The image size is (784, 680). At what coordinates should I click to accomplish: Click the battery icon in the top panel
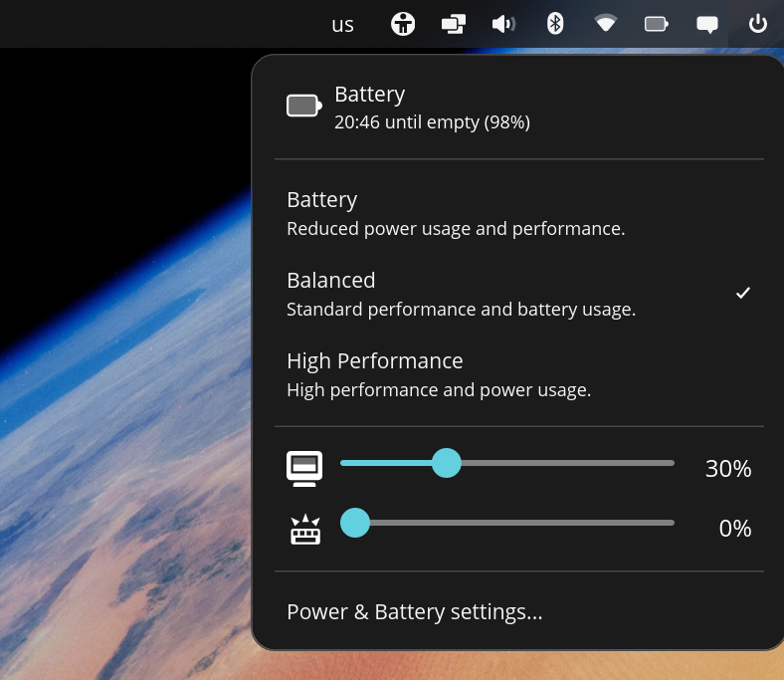click(x=657, y=24)
